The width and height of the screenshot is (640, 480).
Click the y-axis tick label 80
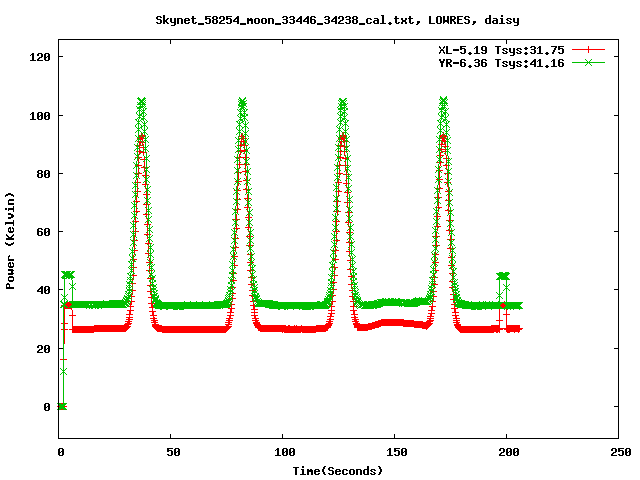tap(44, 174)
